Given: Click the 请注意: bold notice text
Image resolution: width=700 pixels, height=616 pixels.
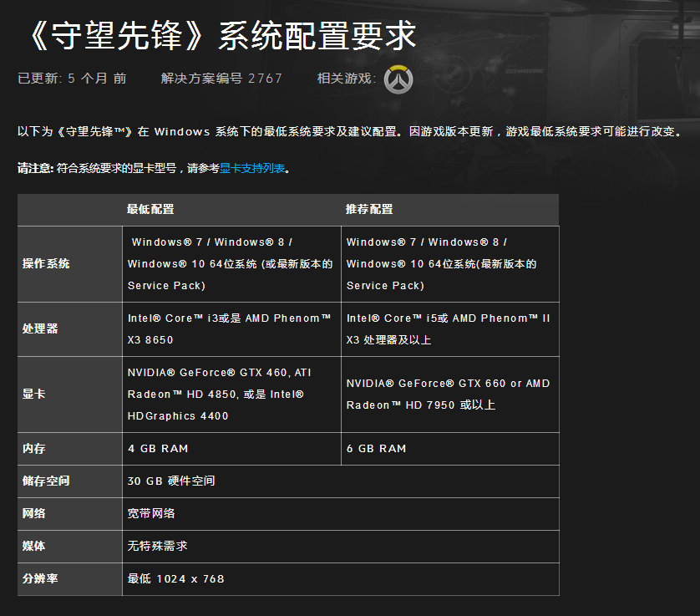Looking at the screenshot, I should 36,168.
